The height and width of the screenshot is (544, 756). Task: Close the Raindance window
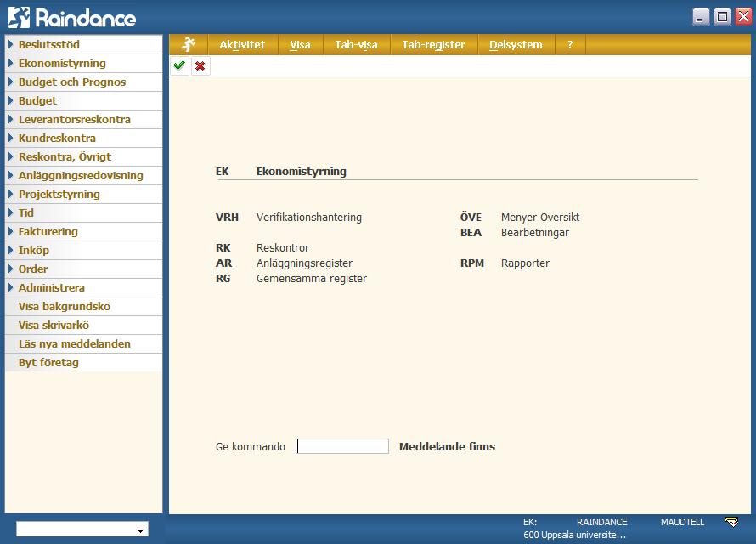pyautogui.click(x=743, y=17)
